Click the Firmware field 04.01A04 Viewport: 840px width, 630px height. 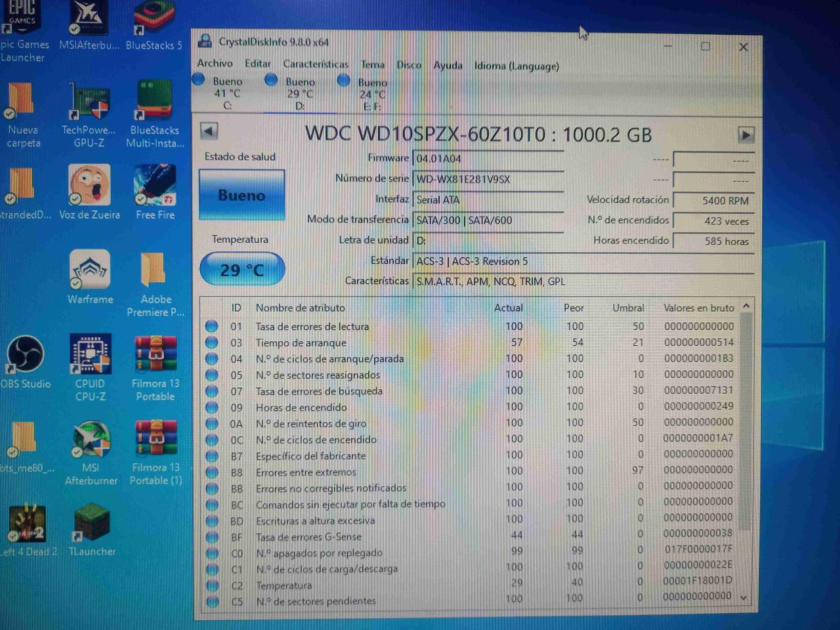pos(489,158)
